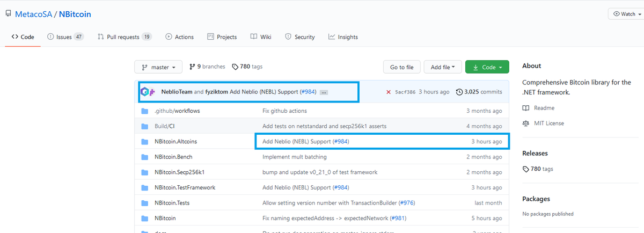This screenshot has width=644, height=233.
Task: Open the NBitcoin.Bench folder
Action: tap(173, 157)
